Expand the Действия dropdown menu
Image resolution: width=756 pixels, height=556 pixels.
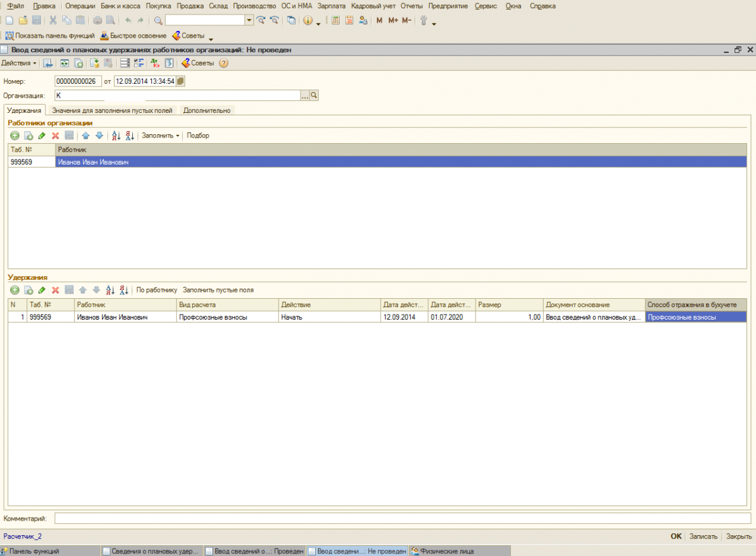coord(19,63)
